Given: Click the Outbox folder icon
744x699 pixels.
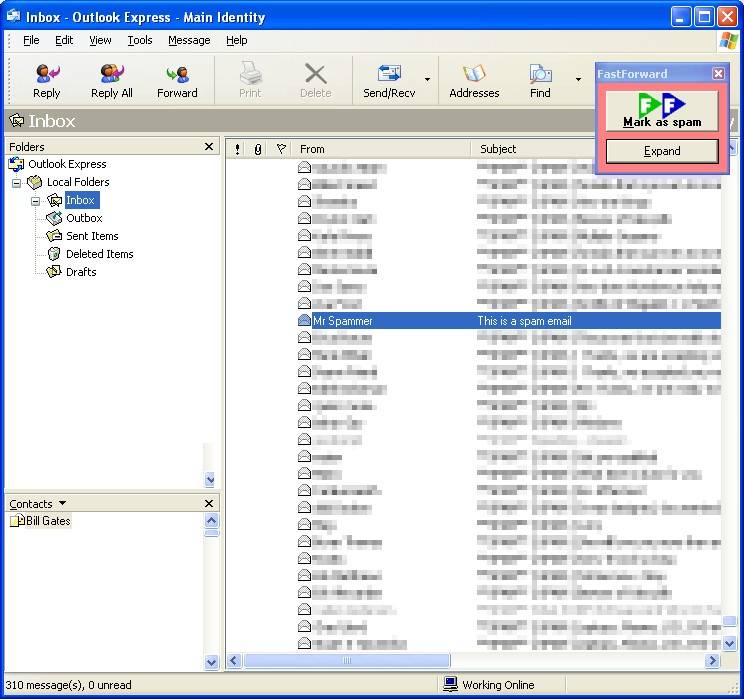Looking at the screenshot, I should coord(54,218).
